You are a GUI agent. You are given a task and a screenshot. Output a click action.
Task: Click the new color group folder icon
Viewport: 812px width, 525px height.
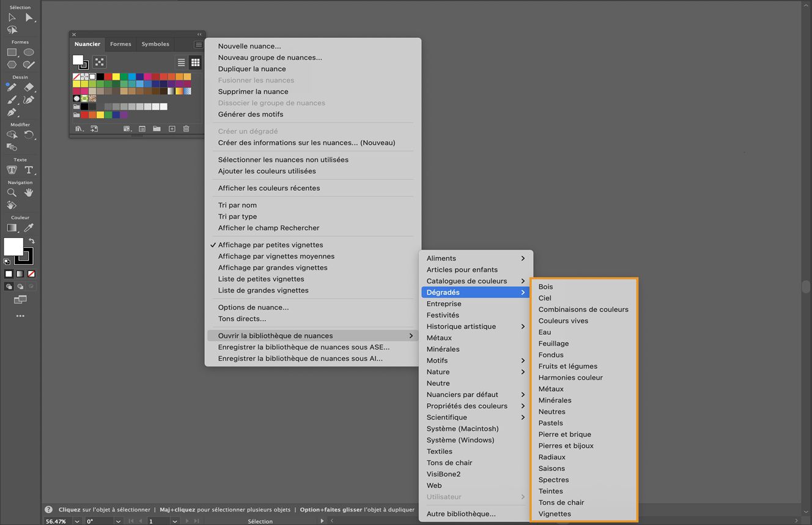pos(157,128)
